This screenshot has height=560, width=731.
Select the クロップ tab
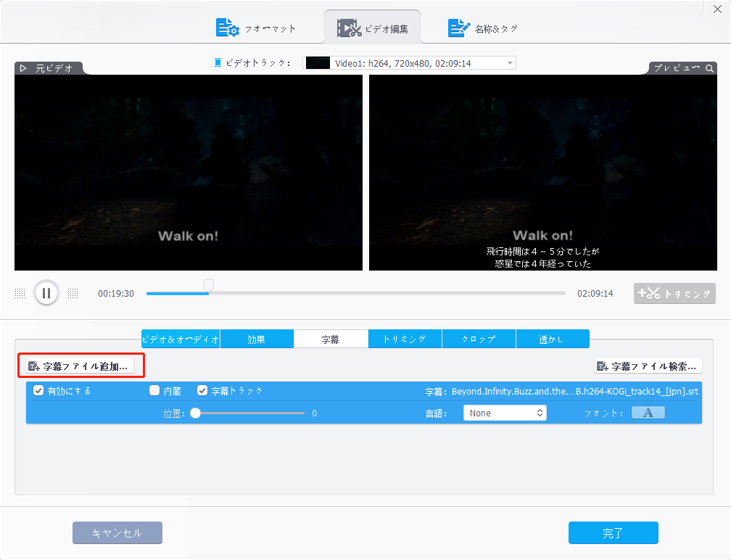(479, 339)
